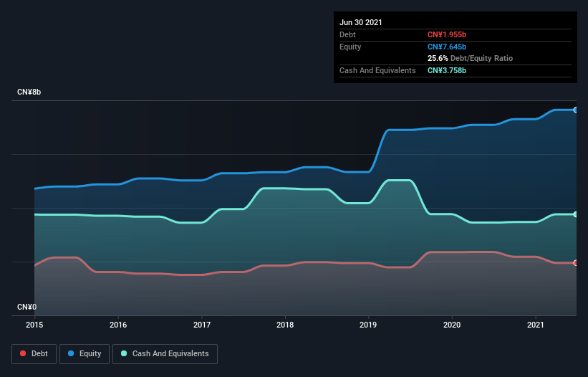The width and height of the screenshot is (588, 377).
Task: Click the Debt value CN¥1.955b
Action: click(x=447, y=34)
